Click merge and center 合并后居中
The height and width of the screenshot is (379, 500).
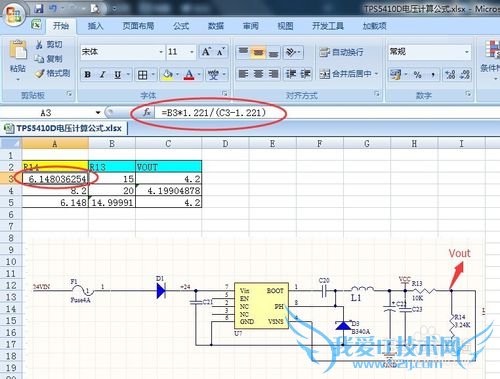(x=345, y=74)
